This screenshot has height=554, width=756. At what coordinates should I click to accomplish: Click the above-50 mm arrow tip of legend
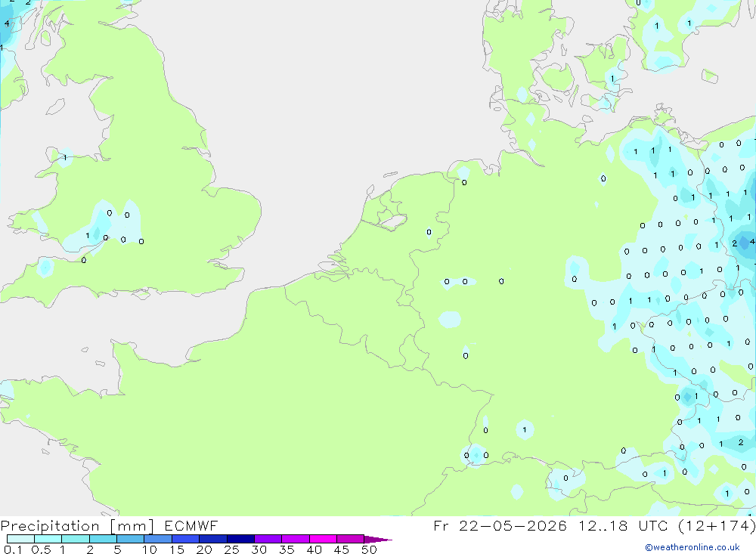point(378,540)
